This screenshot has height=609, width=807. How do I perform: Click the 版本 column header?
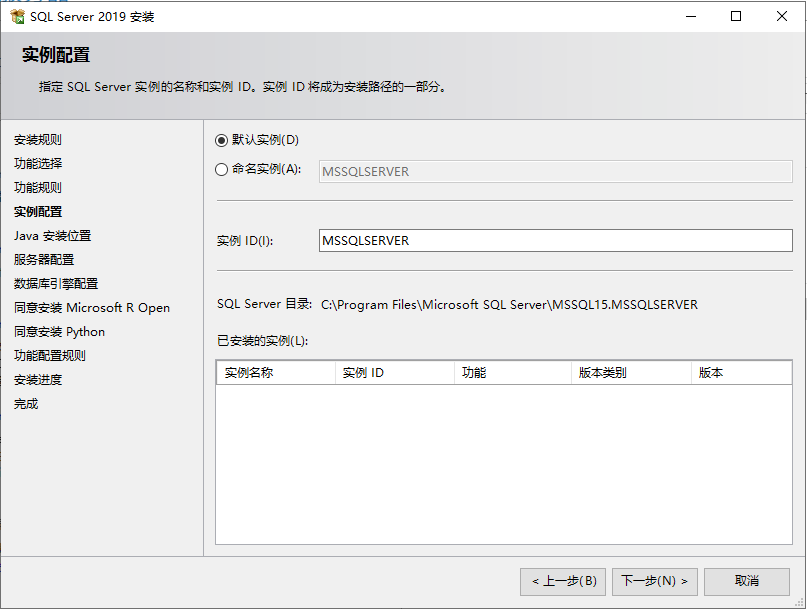tap(740, 373)
